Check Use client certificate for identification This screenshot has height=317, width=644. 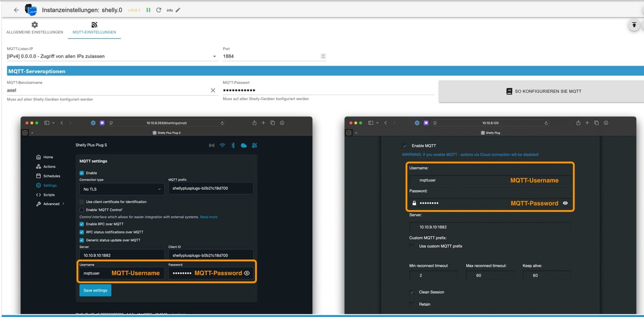pos(82,202)
